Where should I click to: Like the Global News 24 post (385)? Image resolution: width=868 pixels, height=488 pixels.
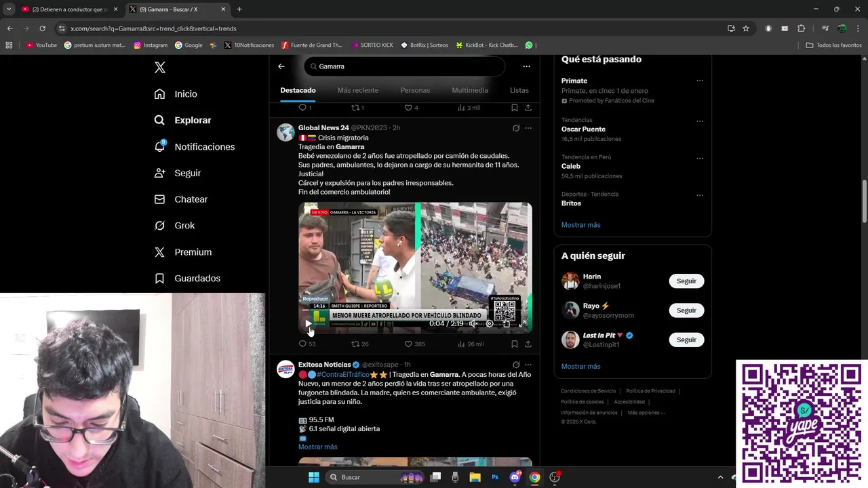tap(414, 344)
